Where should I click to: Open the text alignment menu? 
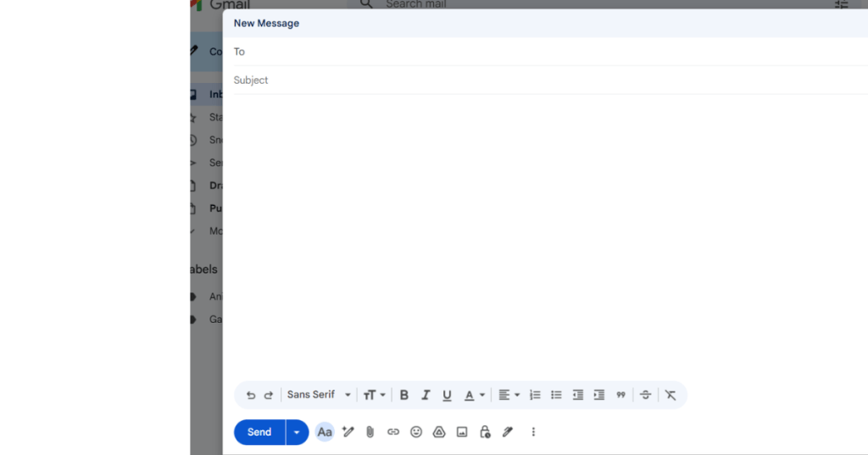coord(509,395)
